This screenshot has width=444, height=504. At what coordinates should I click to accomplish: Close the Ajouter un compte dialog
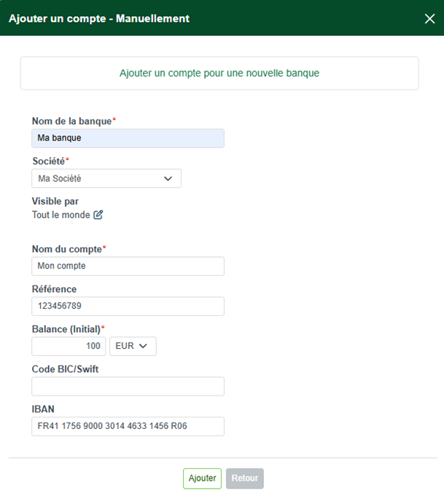coord(429,19)
